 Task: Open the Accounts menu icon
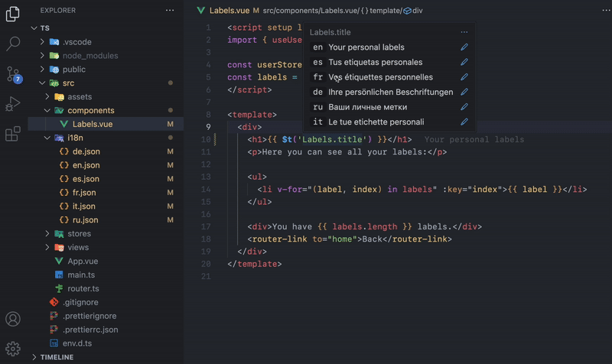(x=13, y=319)
